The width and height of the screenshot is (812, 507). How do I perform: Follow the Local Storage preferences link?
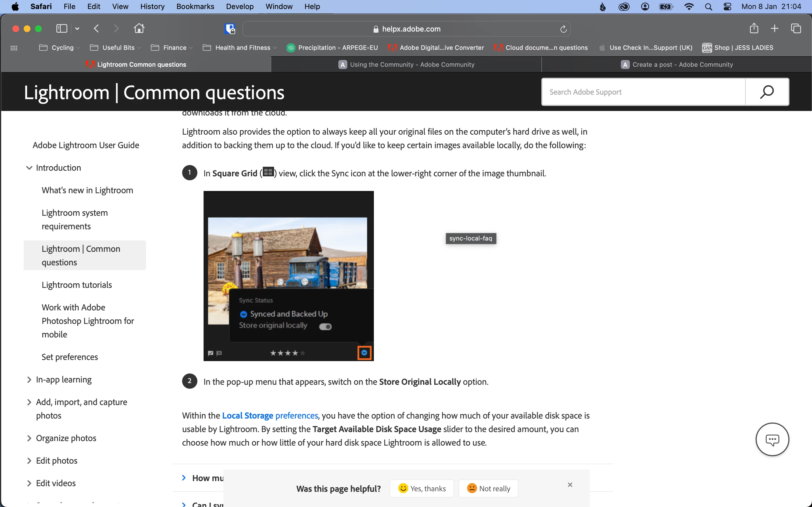270,415
